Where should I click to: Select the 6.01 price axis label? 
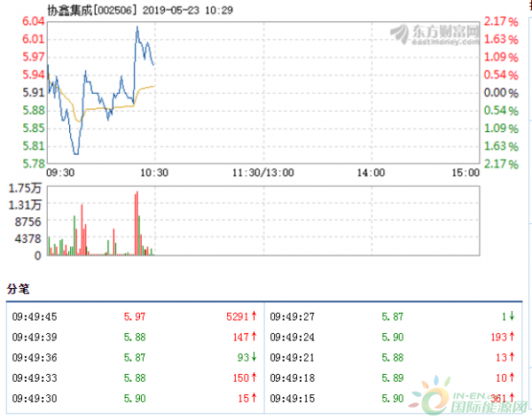(x=34, y=39)
